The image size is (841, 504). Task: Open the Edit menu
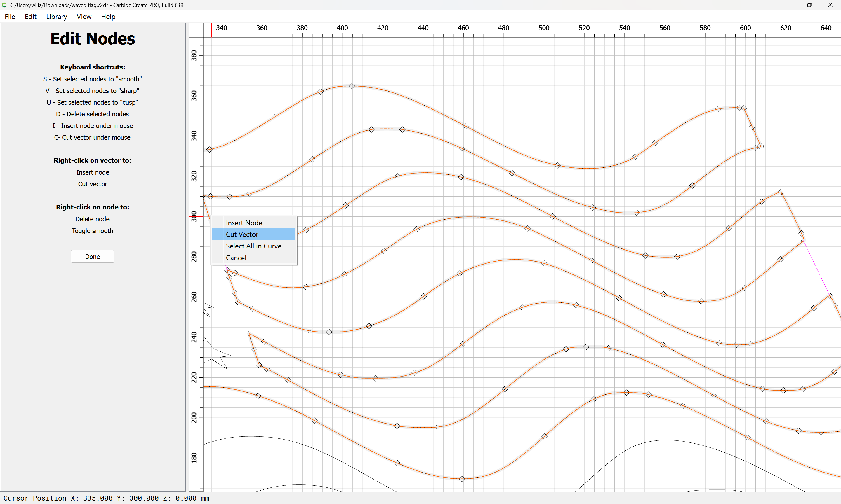[x=30, y=17]
